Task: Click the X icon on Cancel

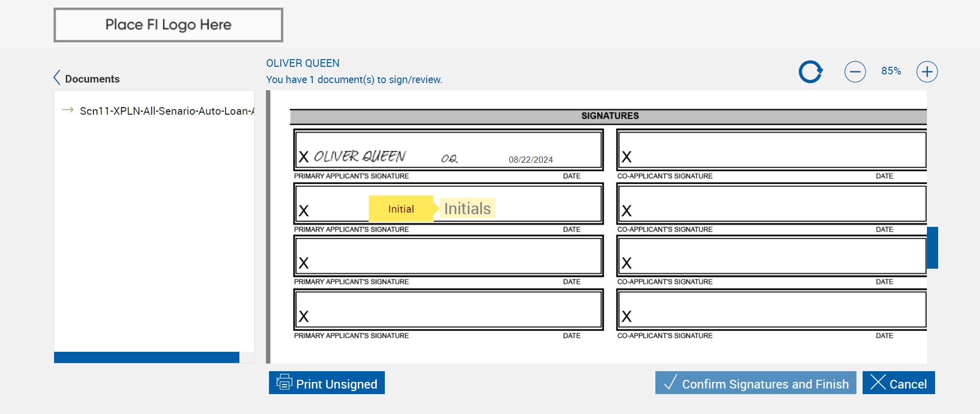Action: click(x=878, y=382)
